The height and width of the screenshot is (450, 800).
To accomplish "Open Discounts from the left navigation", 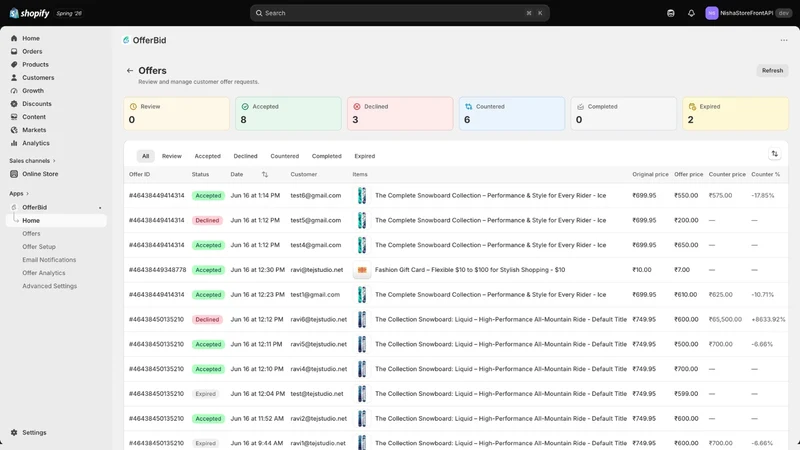I will coord(37,104).
